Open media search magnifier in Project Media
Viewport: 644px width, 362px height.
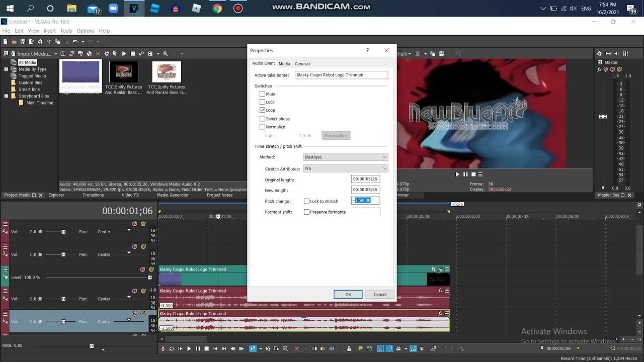coord(165,54)
